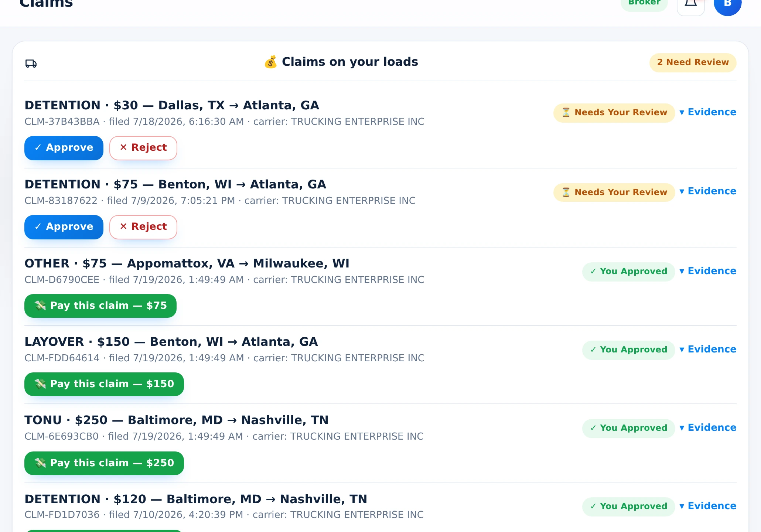Pay this claim — $75
The width and height of the screenshot is (761, 532).
[100, 306]
